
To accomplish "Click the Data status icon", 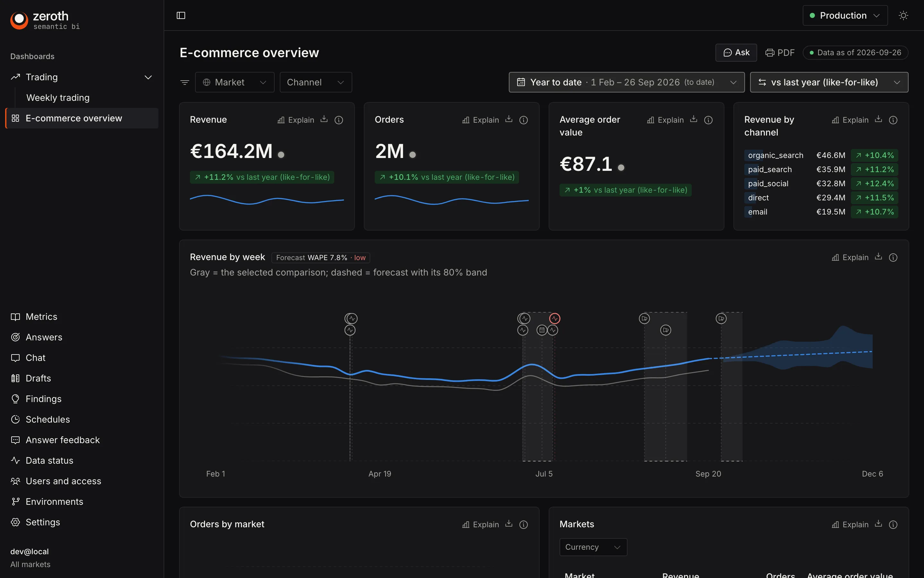I will (15, 460).
